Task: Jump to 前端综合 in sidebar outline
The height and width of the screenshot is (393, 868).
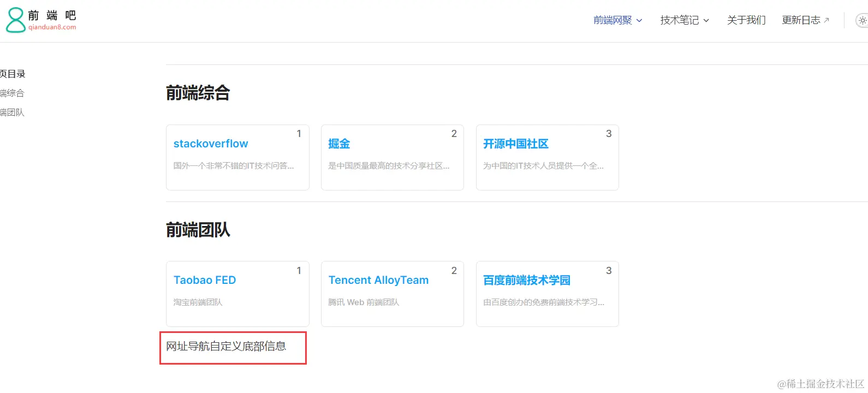Action: (12, 93)
